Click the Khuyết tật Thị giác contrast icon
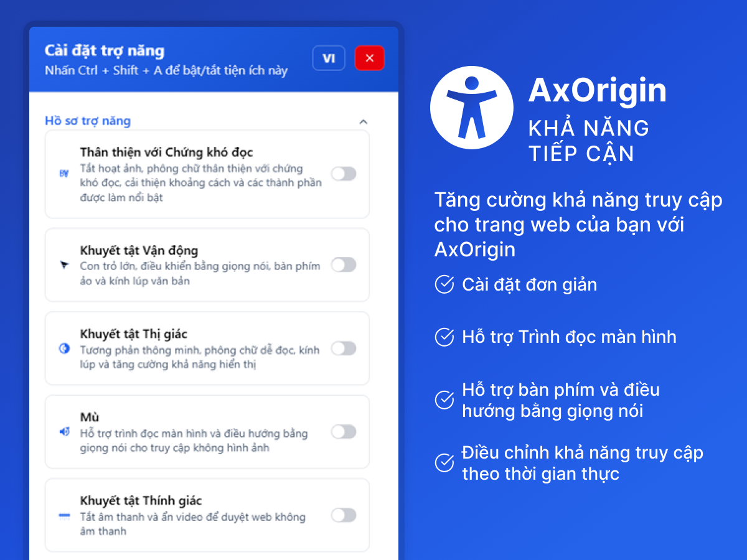 click(x=63, y=348)
